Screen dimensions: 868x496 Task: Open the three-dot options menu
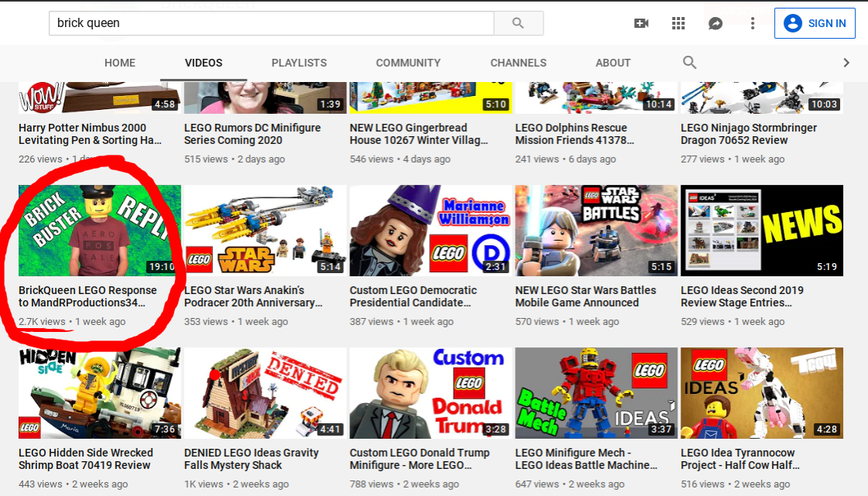tap(752, 23)
